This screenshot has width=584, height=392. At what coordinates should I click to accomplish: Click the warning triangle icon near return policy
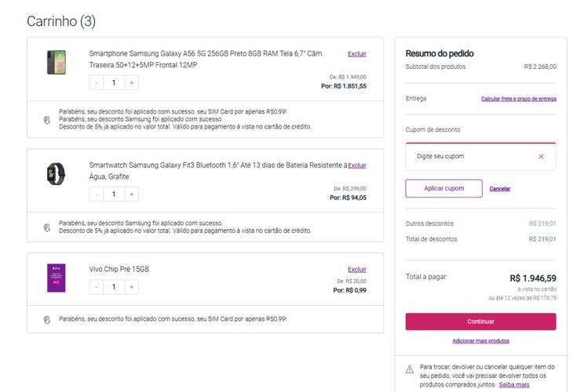(410, 368)
